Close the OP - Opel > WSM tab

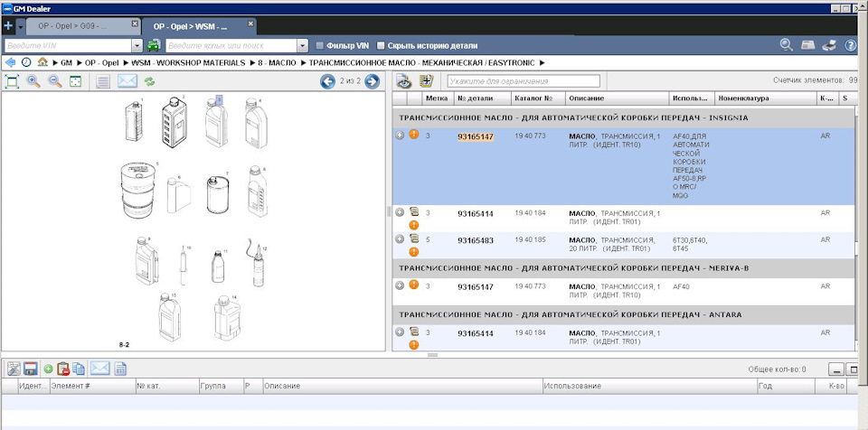point(250,23)
